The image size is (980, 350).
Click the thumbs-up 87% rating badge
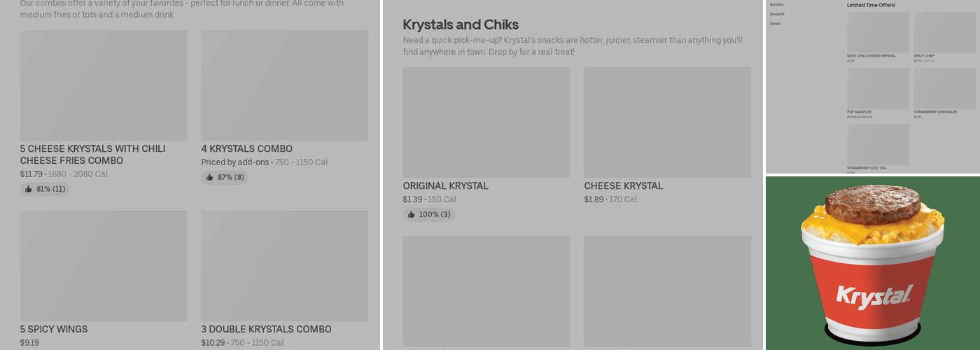[225, 177]
